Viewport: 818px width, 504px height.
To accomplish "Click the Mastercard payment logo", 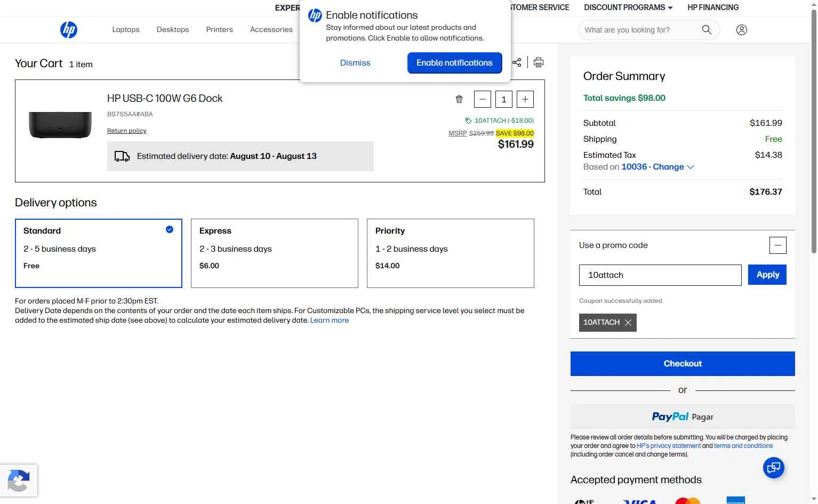I will [687, 501].
